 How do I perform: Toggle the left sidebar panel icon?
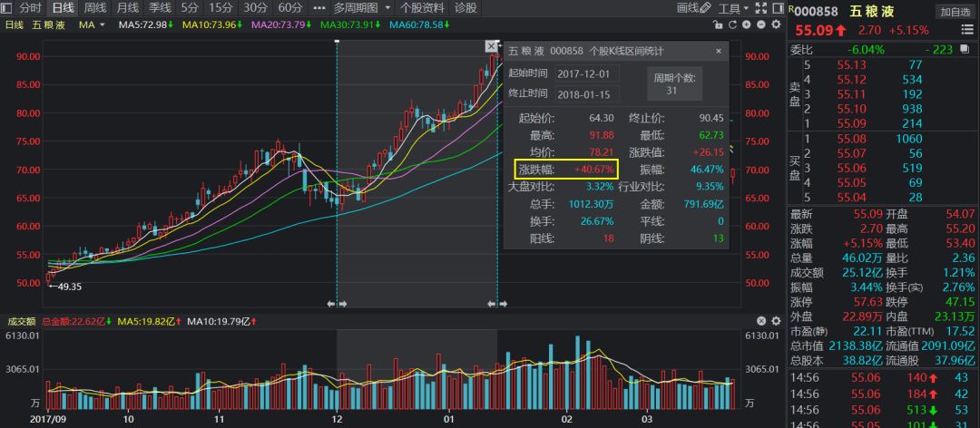point(7,8)
